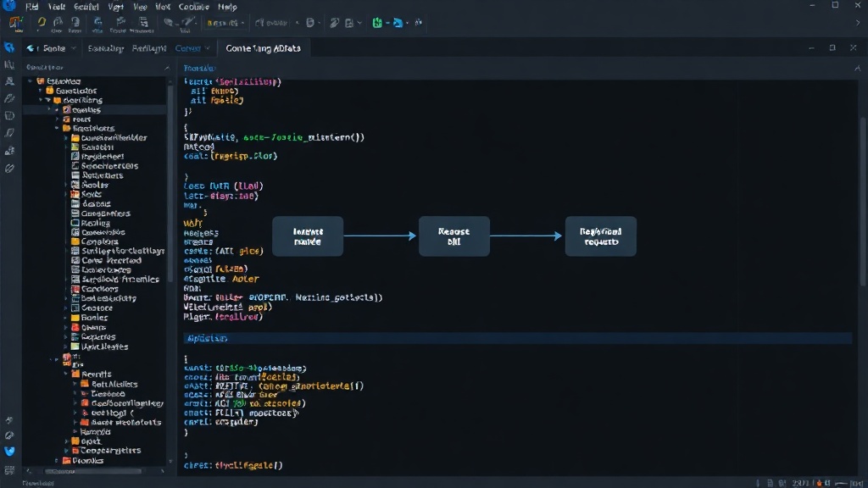Viewport: 868px width, 488px height.
Task: Click the blue bird icon at the sidebar bottom
Action: click(9, 451)
